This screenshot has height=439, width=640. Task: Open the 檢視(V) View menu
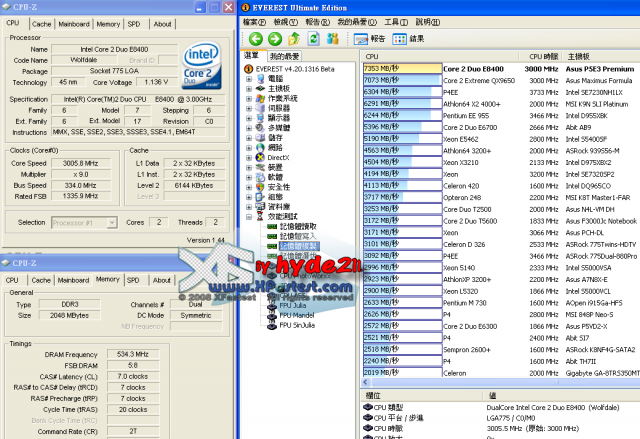pos(286,22)
